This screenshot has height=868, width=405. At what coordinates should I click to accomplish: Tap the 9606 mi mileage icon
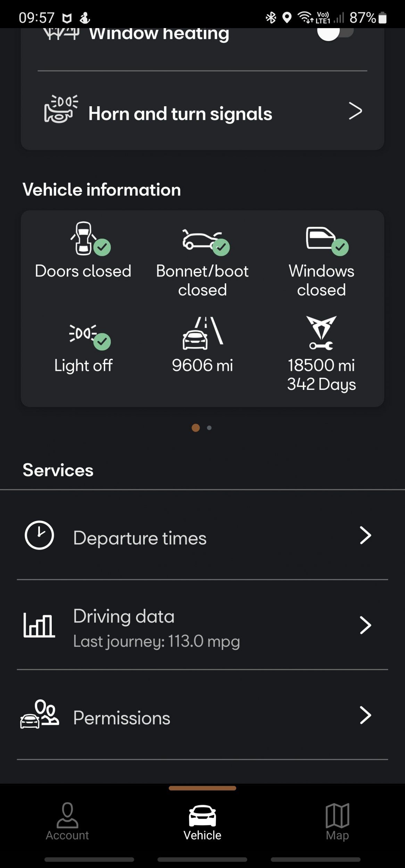click(202, 333)
